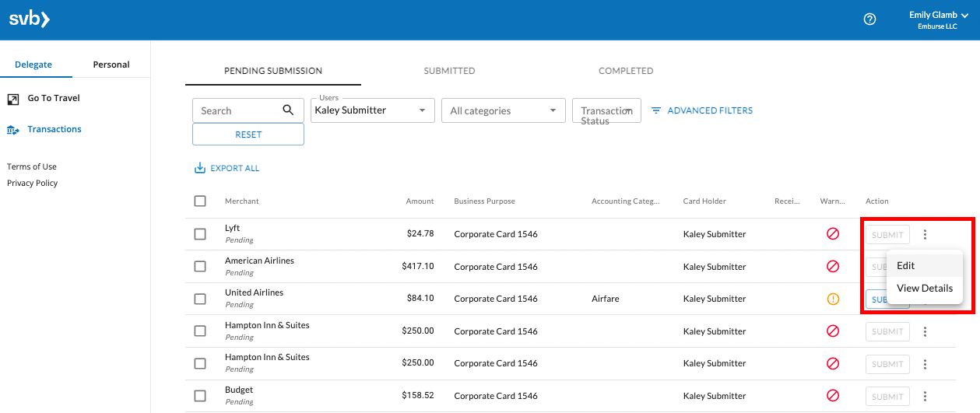Choose View Details from the context menu

tap(925, 288)
